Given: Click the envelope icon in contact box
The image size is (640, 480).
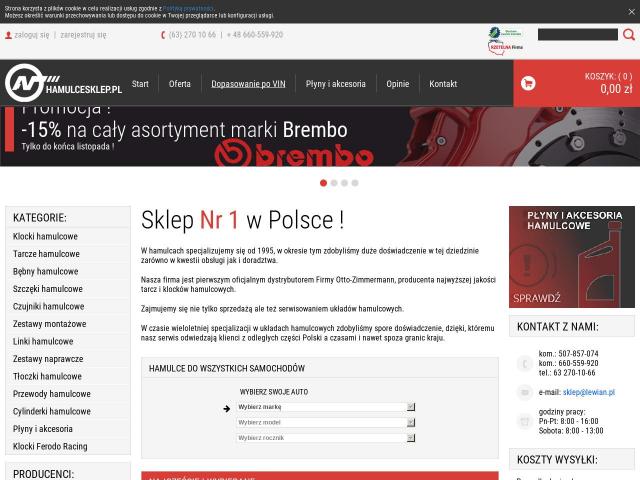Looking at the screenshot, I should [x=525, y=392].
